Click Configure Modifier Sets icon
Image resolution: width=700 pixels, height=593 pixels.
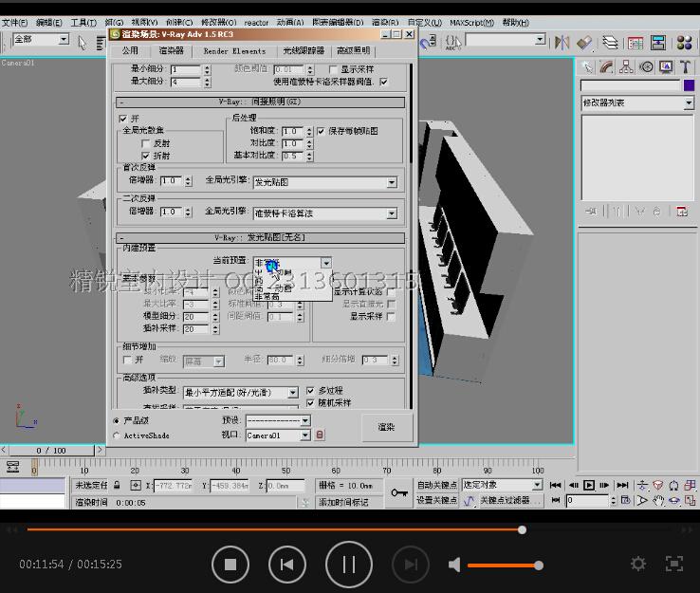pyautogui.click(x=682, y=212)
